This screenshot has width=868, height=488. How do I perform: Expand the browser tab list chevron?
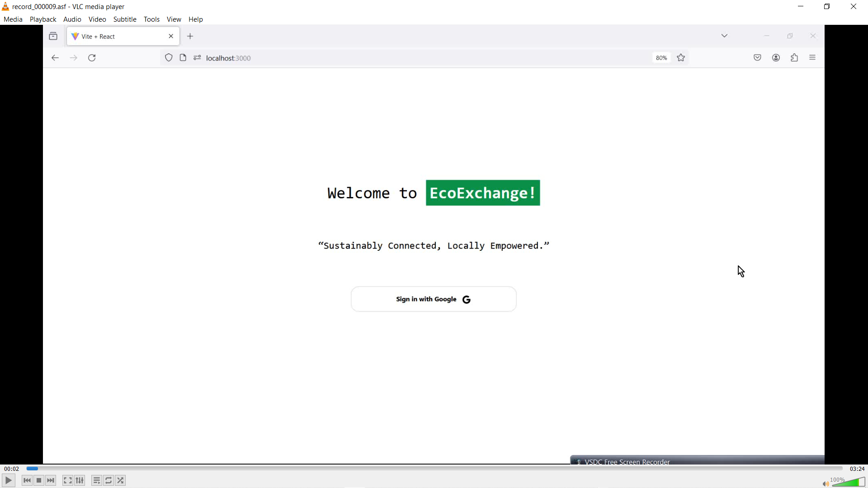[724, 36]
